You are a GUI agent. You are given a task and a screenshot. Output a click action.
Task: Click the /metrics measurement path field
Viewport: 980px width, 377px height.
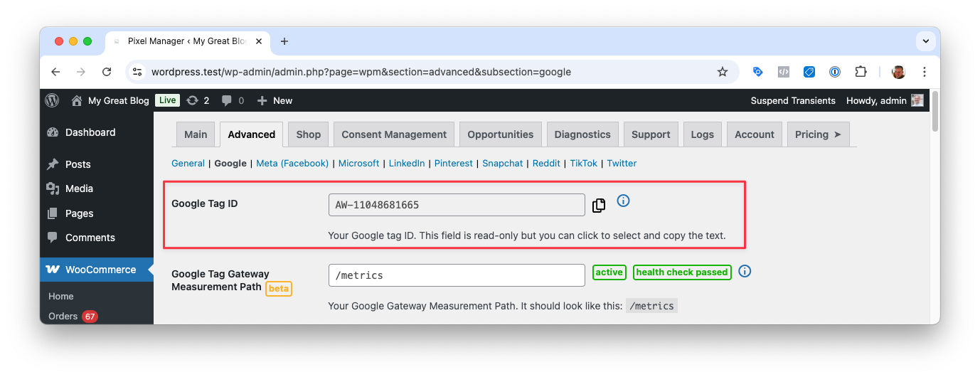click(x=457, y=275)
